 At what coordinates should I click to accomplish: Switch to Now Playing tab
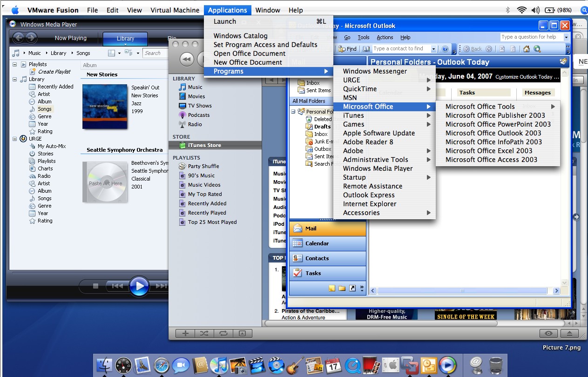coord(71,38)
